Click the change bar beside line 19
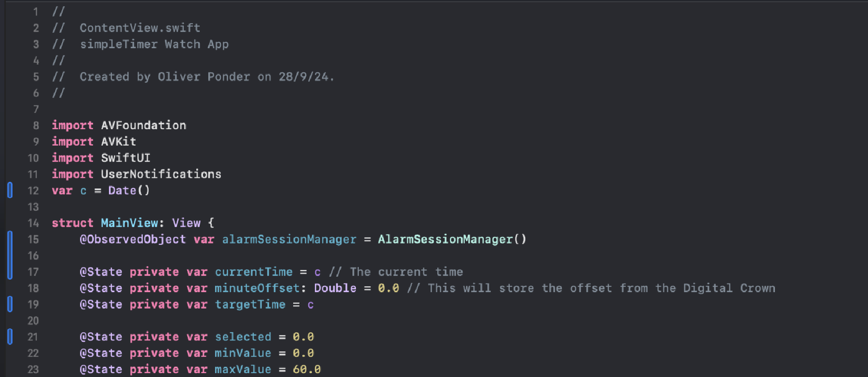This screenshot has height=377, width=868. pos(10,304)
